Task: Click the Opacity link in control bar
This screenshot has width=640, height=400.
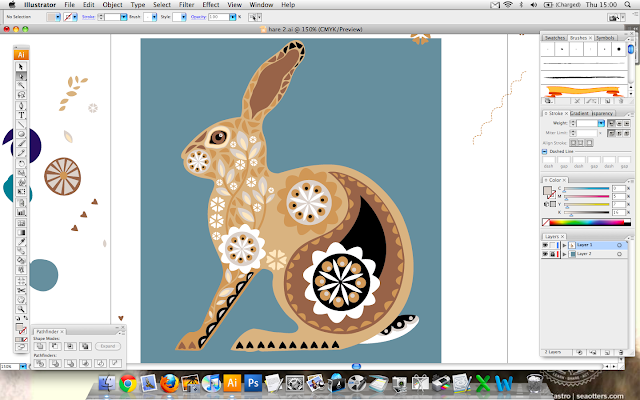Action: click(x=198, y=17)
